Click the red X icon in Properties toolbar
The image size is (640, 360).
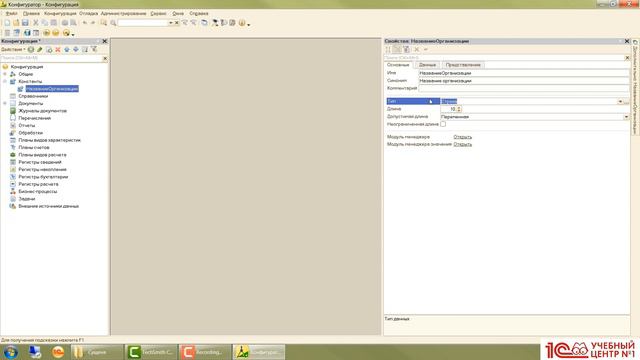tap(416, 49)
